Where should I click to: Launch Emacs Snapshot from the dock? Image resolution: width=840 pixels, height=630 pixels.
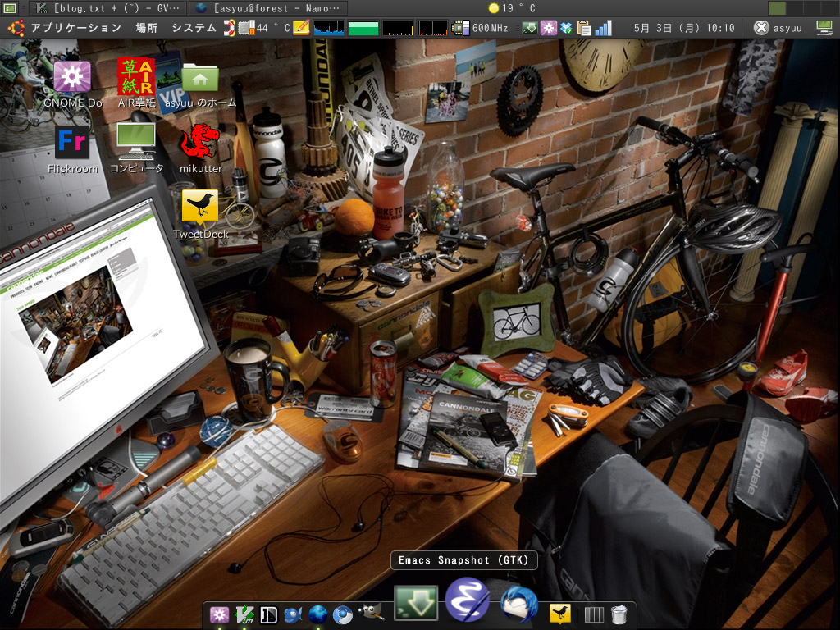coord(467,600)
